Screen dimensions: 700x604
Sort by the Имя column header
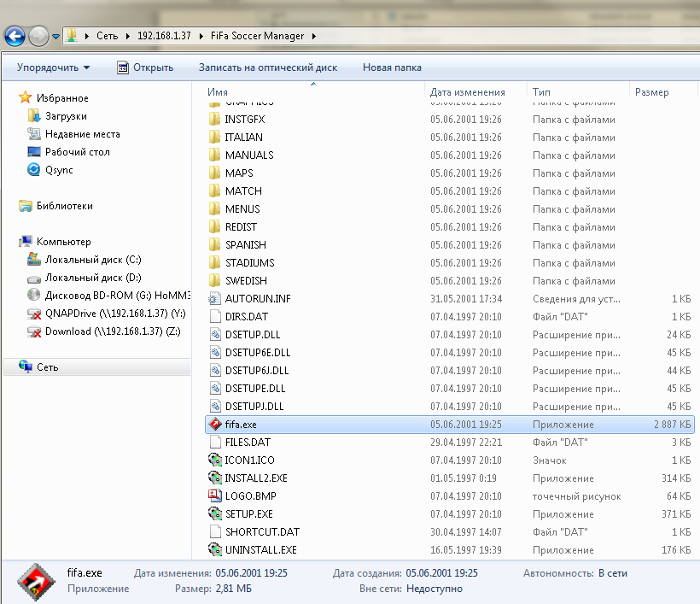pyautogui.click(x=218, y=92)
